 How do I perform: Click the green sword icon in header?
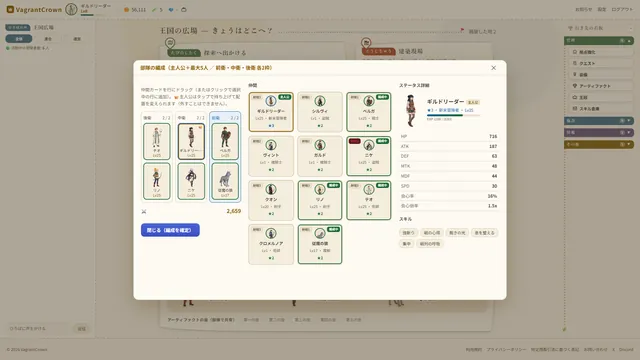[154, 10]
